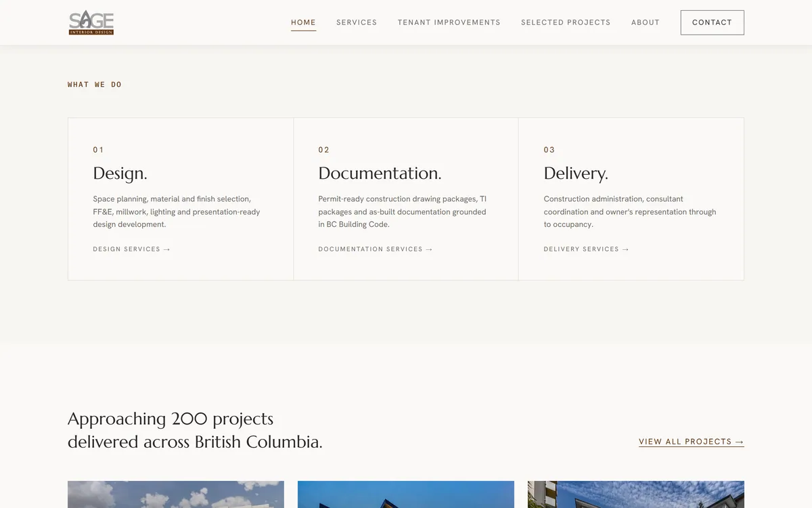Click the 'Approaching 200 projects' heading
Image resolution: width=812 pixels, height=508 pixels.
click(195, 430)
